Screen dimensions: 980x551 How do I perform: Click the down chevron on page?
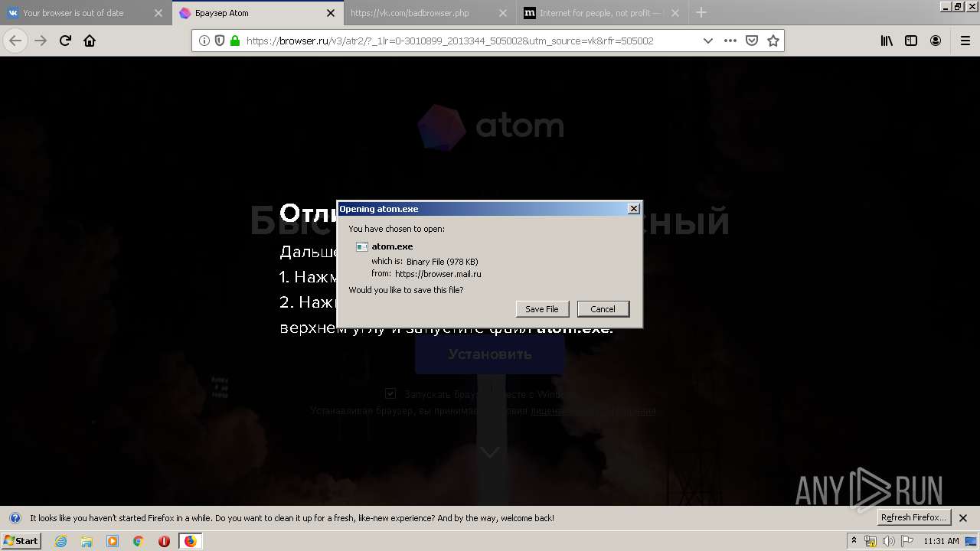tap(490, 452)
